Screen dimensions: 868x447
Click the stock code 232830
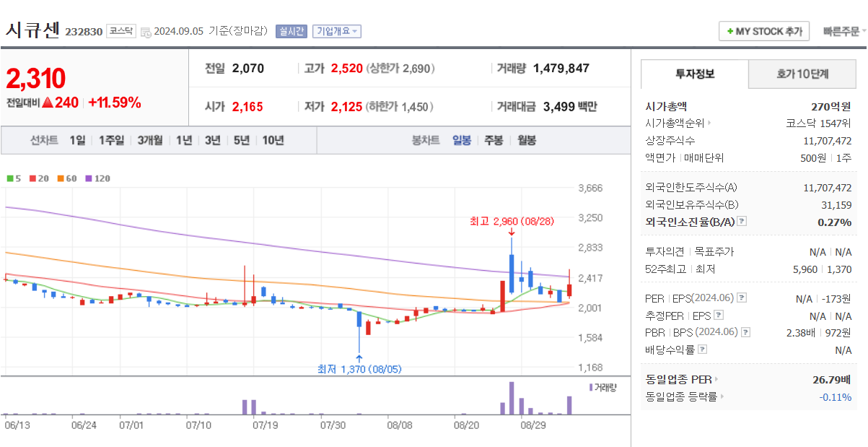pyautogui.click(x=84, y=32)
